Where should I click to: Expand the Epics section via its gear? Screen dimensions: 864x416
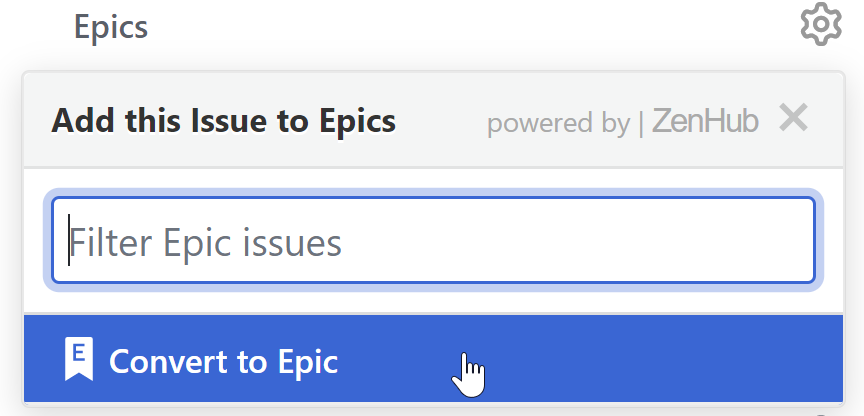[821, 24]
